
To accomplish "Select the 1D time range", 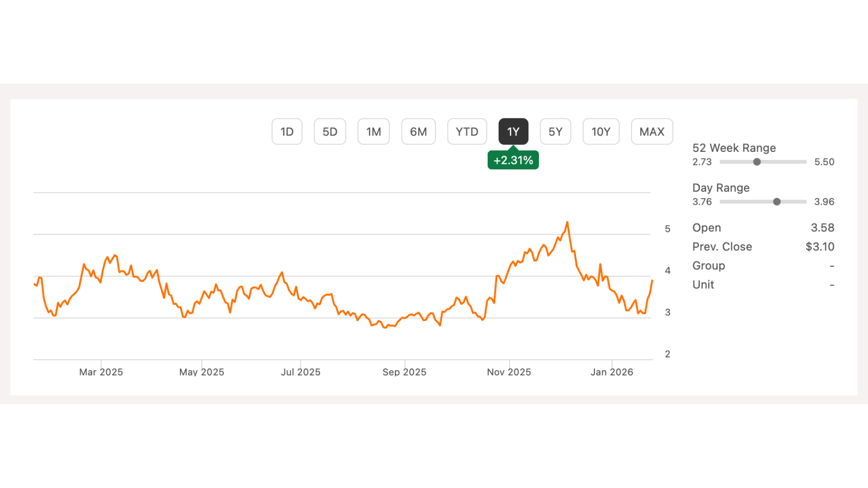I will click(287, 131).
